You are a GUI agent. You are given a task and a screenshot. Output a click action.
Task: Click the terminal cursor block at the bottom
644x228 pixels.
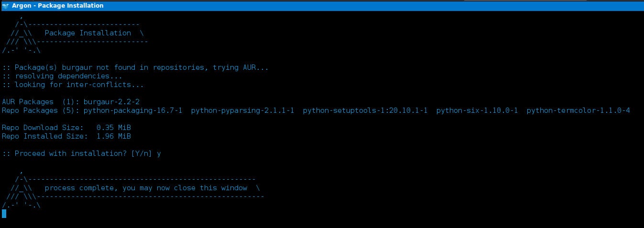click(4, 213)
